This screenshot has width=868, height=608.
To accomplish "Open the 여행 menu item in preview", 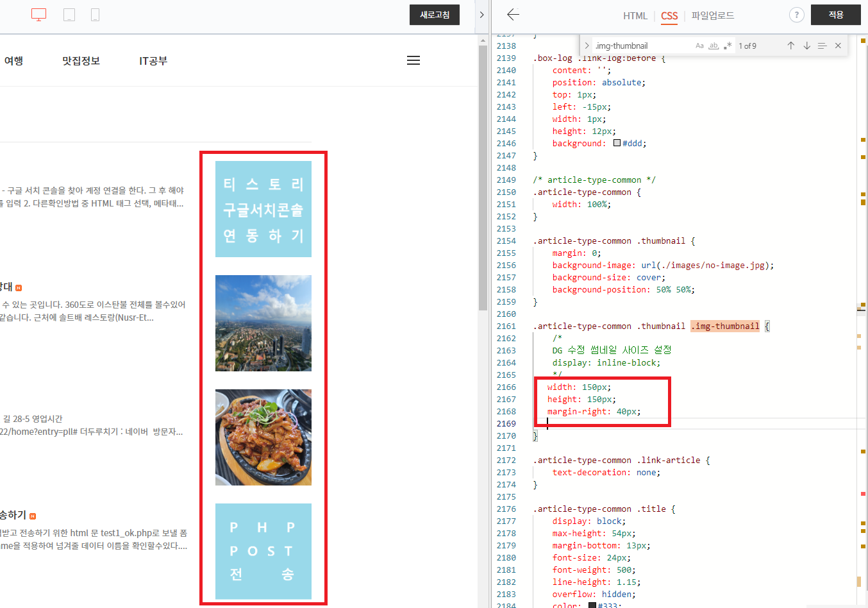I will click(13, 61).
